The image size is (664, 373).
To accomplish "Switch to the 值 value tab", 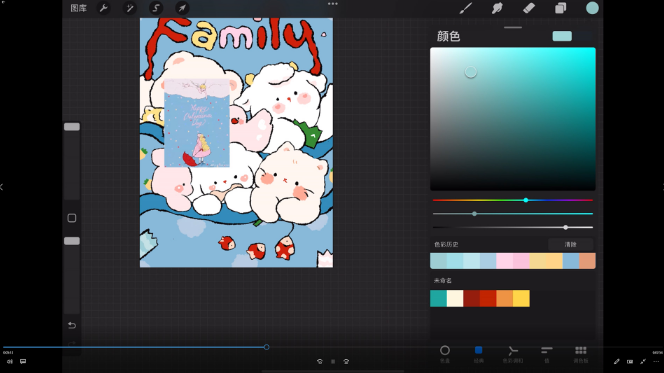I will point(547,354).
